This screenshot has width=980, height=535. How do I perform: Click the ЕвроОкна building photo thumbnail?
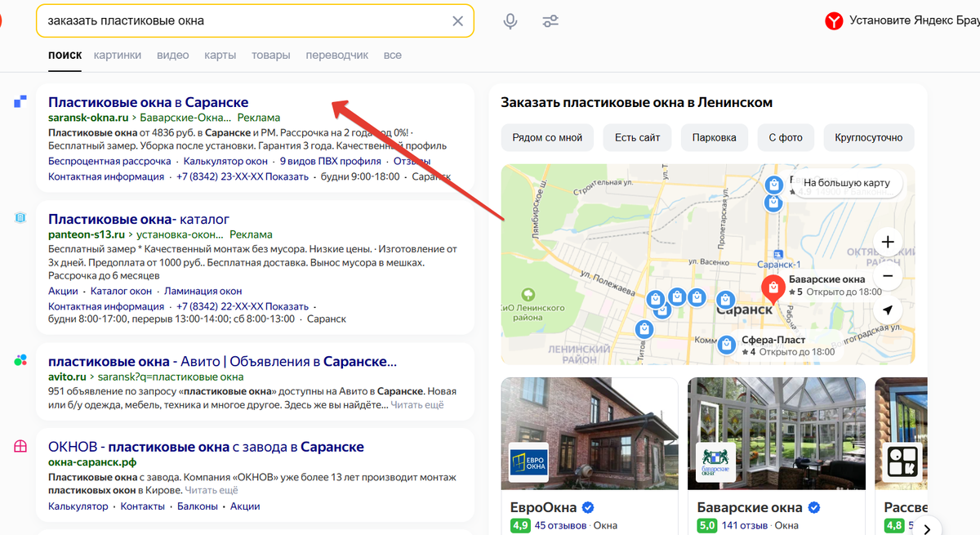pos(590,433)
